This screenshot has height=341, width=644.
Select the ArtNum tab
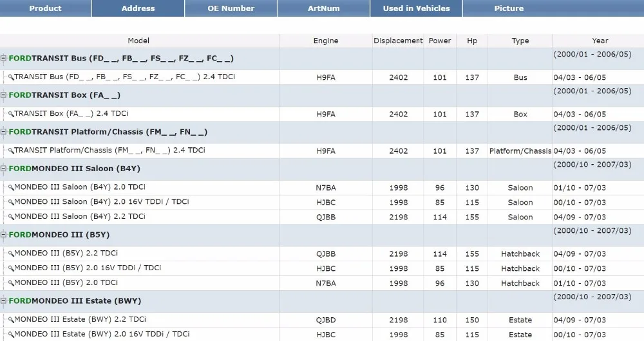[324, 8]
